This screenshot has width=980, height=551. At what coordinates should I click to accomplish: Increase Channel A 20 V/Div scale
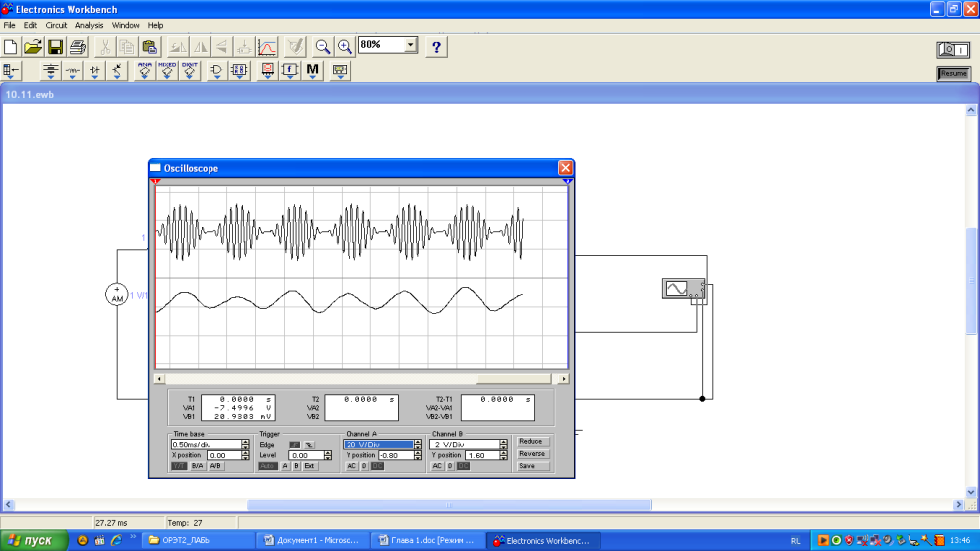(x=418, y=442)
